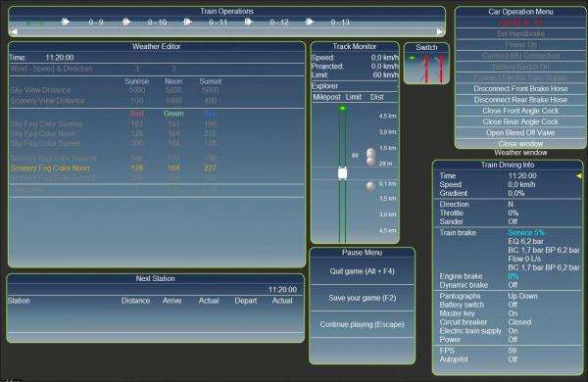Image resolution: width=588 pixels, height=382 pixels.
Task: Click blue value 227 of Scenery Fog Noon
Action: click(210, 167)
